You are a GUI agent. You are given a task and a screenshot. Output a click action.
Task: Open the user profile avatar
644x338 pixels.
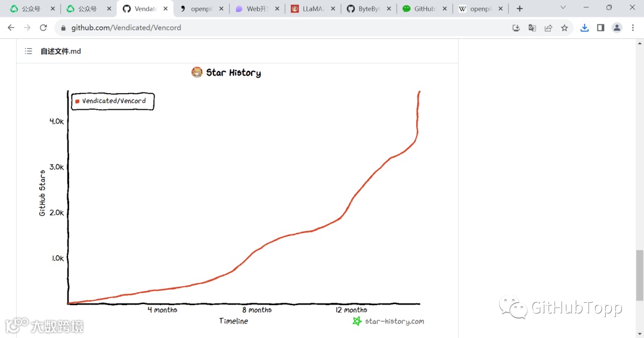pos(617,28)
